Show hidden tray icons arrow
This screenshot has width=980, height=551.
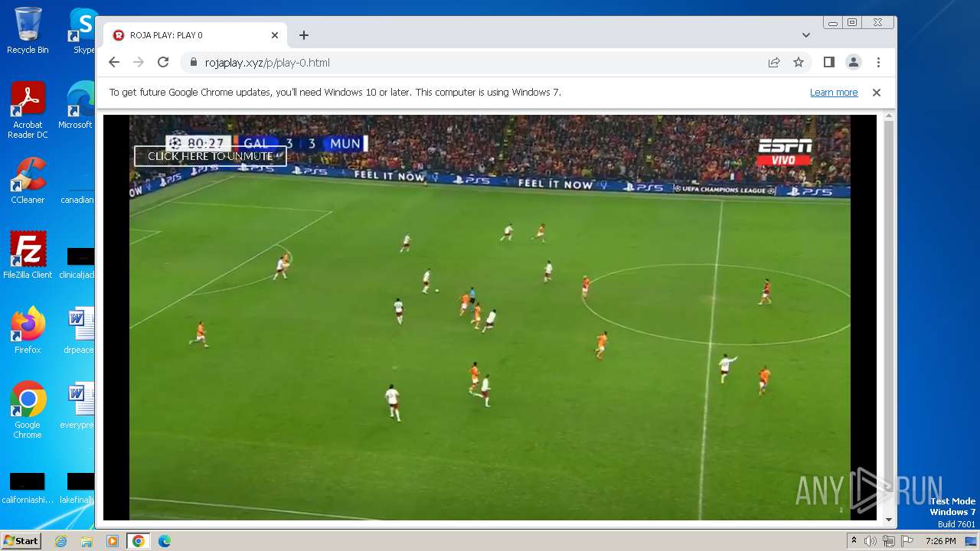coord(854,541)
